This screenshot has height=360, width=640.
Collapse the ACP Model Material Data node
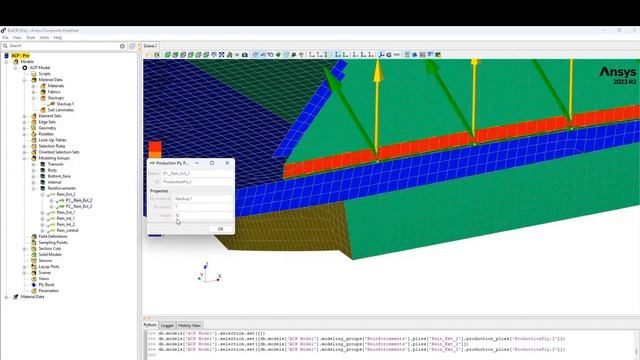click(24, 80)
